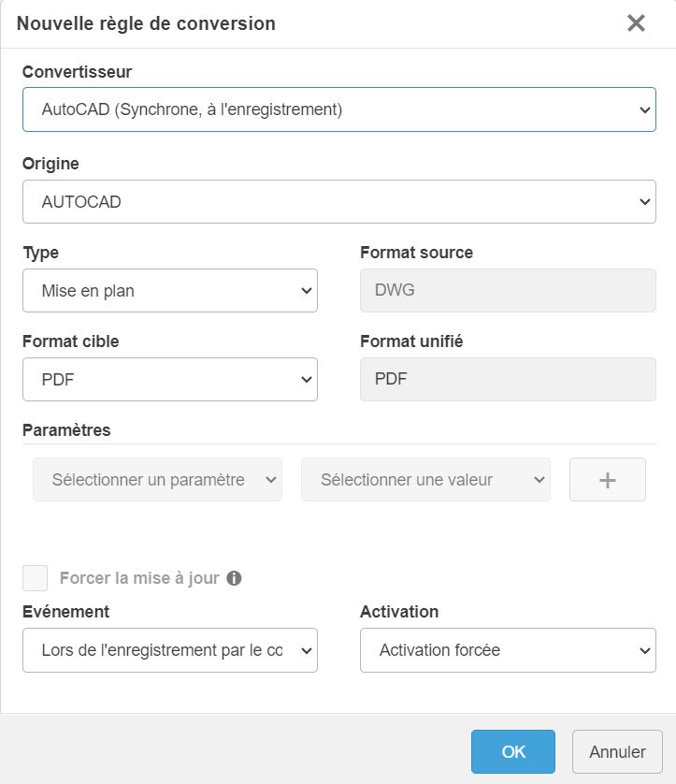Select the Activation dropdown showing Activation forcée
This screenshot has width=676, height=784.
508,650
